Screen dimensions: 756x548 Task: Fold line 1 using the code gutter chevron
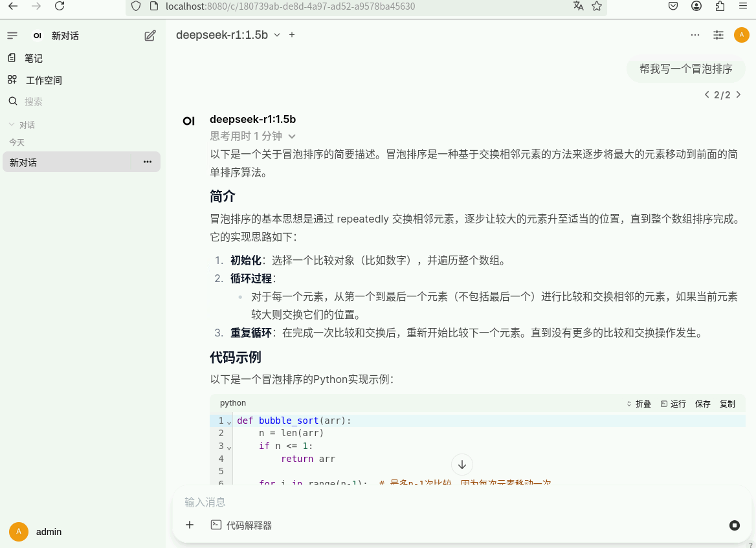[x=229, y=421]
